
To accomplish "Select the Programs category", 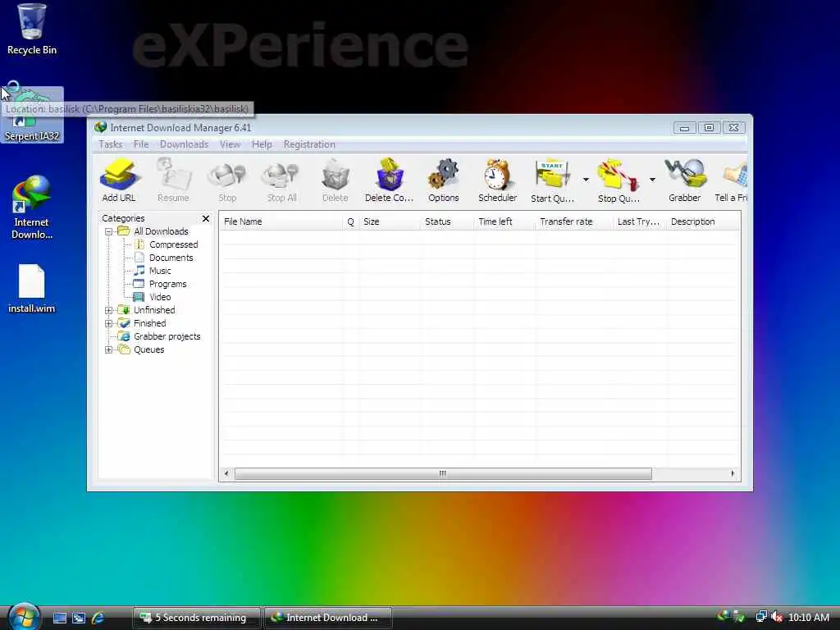I will [167, 284].
